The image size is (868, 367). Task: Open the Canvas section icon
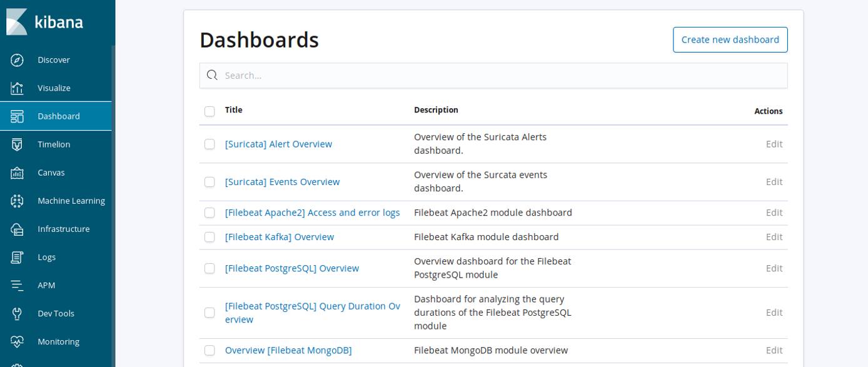click(18, 173)
